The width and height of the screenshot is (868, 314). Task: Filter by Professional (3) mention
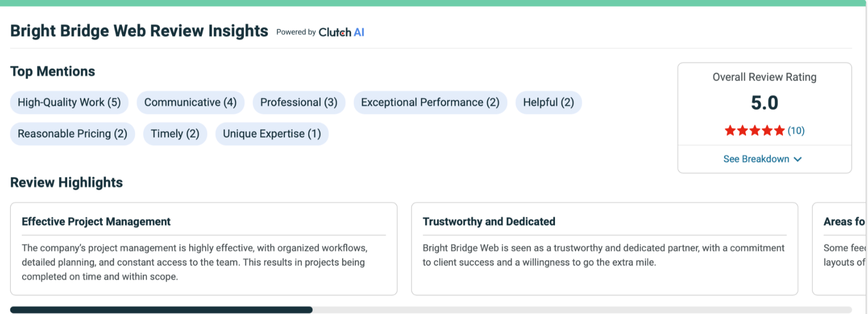(299, 103)
